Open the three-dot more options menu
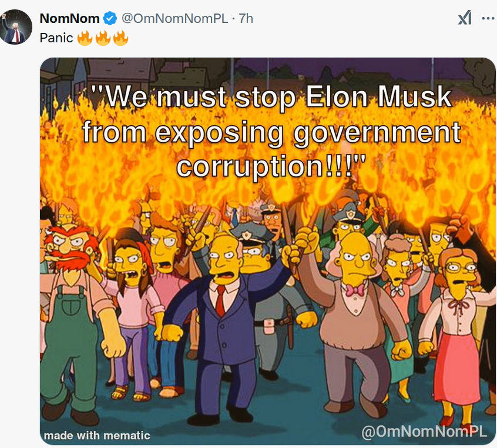Viewport: 497px width, 448px height. click(x=488, y=18)
